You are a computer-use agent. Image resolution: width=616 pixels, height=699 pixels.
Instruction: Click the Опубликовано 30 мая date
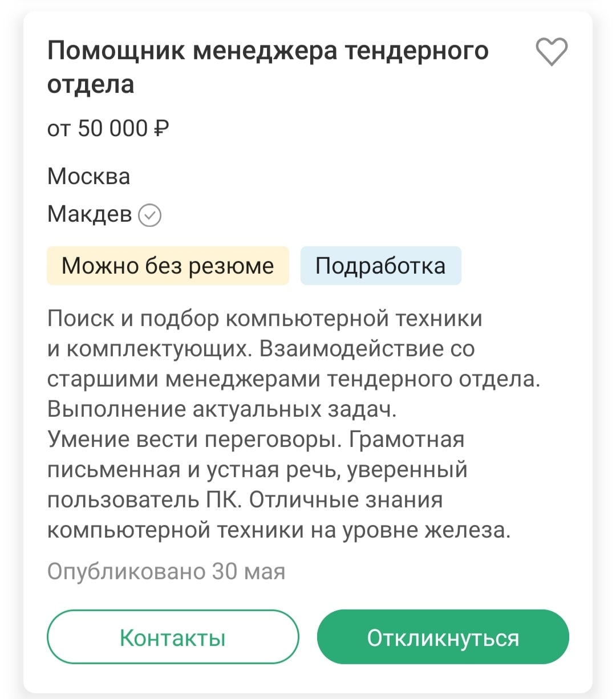(166, 571)
